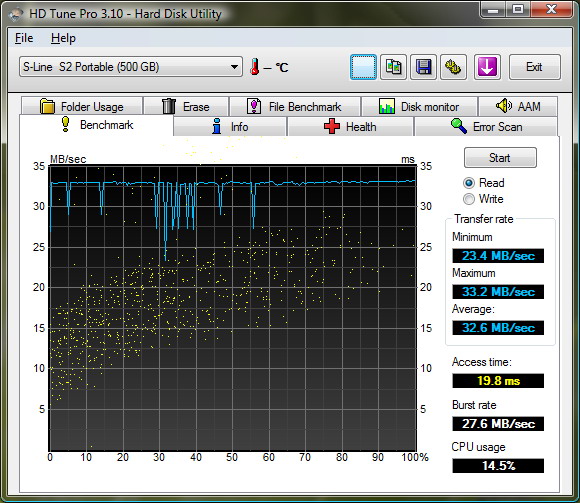
Task: Open the Error Scan tab
Action: (486, 127)
